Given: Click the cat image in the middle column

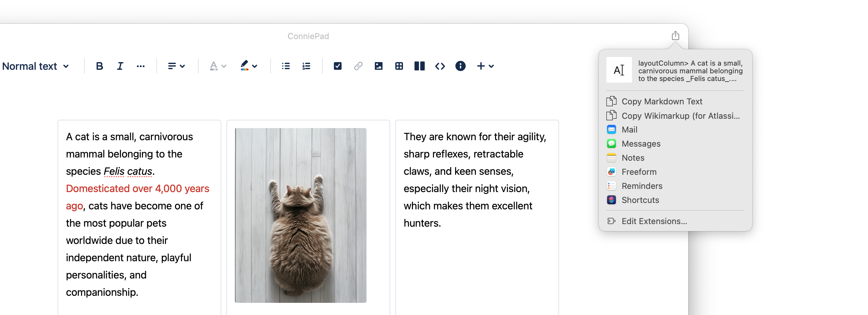Looking at the screenshot, I should pyautogui.click(x=300, y=215).
